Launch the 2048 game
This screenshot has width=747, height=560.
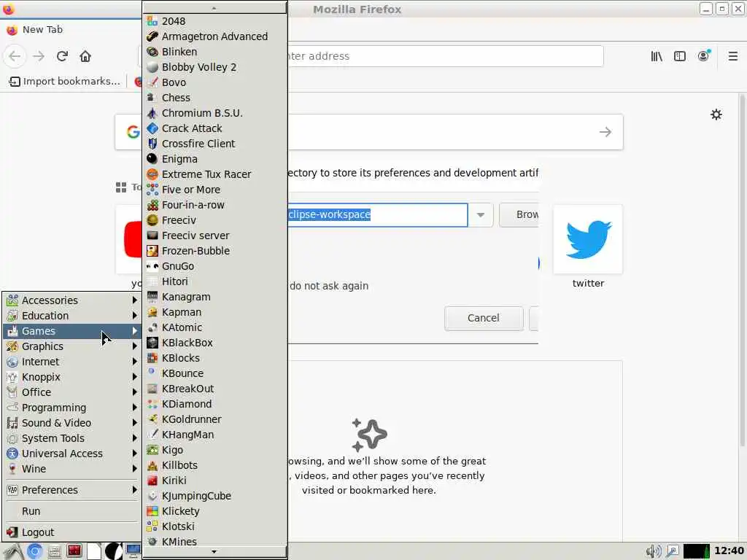coord(215,21)
